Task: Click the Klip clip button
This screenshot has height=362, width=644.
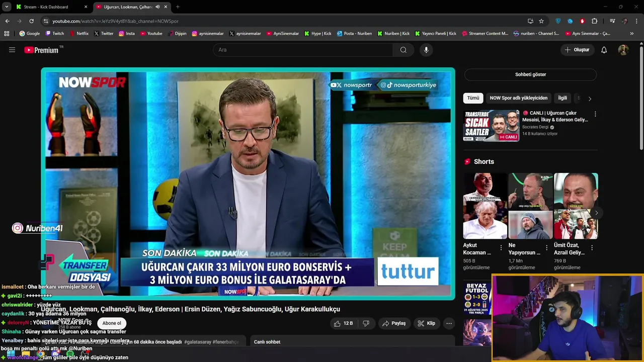Action: pyautogui.click(x=426, y=323)
